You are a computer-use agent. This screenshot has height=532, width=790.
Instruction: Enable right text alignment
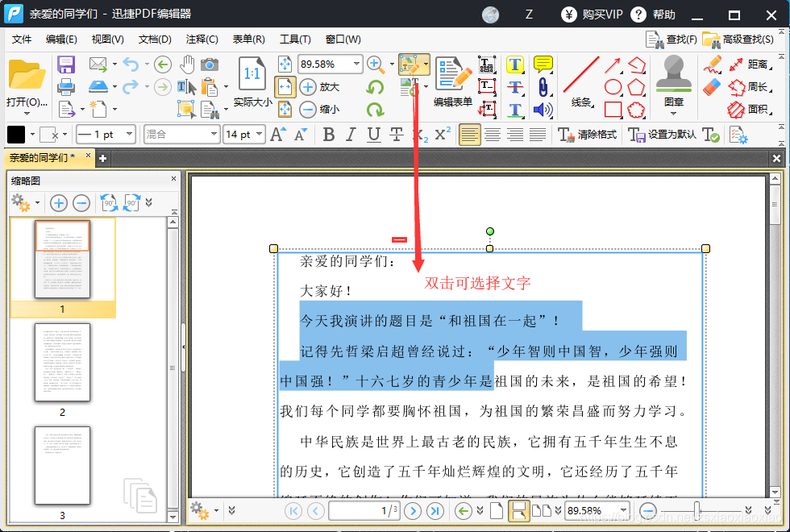click(x=514, y=135)
